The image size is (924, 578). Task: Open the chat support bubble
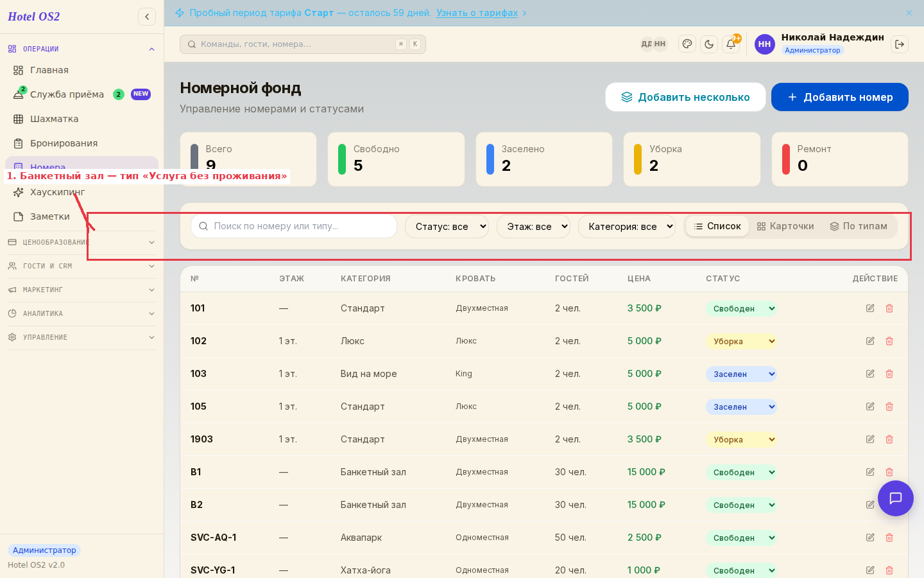(896, 498)
